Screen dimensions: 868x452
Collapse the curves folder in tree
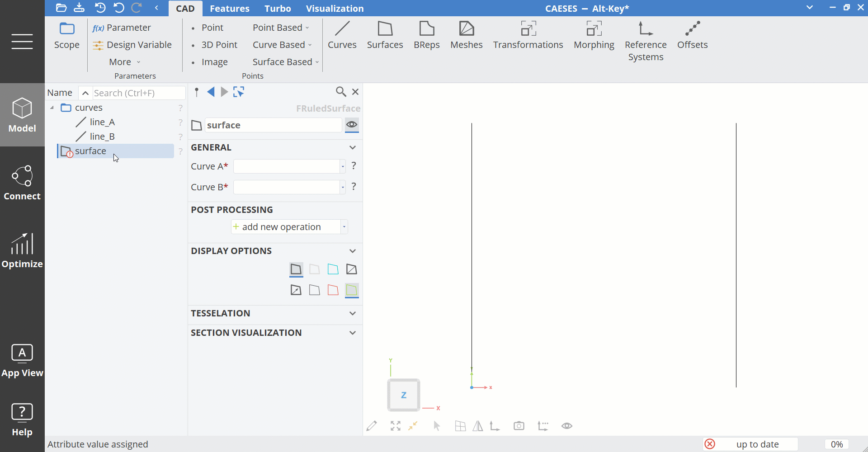tap(52, 108)
